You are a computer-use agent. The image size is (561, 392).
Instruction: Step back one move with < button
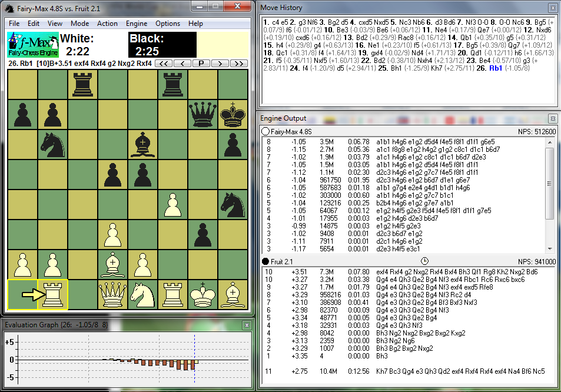(182, 64)
